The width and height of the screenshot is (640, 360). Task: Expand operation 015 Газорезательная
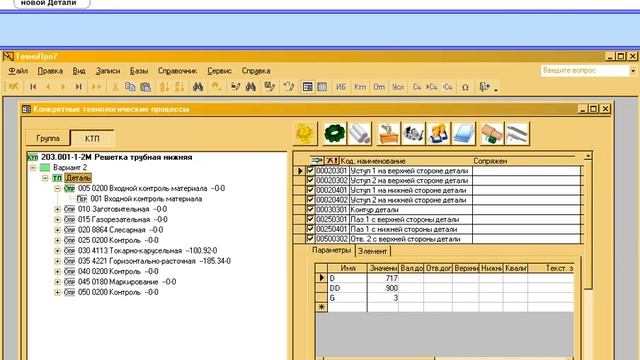pos(58,219)
